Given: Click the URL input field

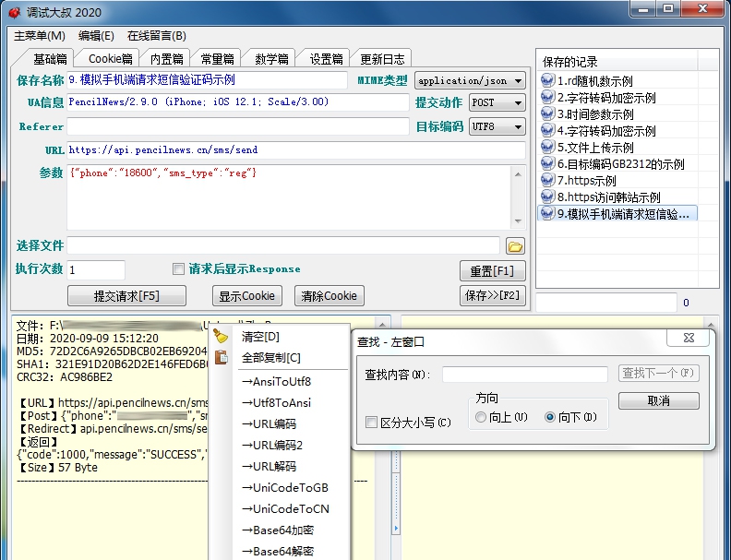Looking at the screenshot, I should point(296,150).
